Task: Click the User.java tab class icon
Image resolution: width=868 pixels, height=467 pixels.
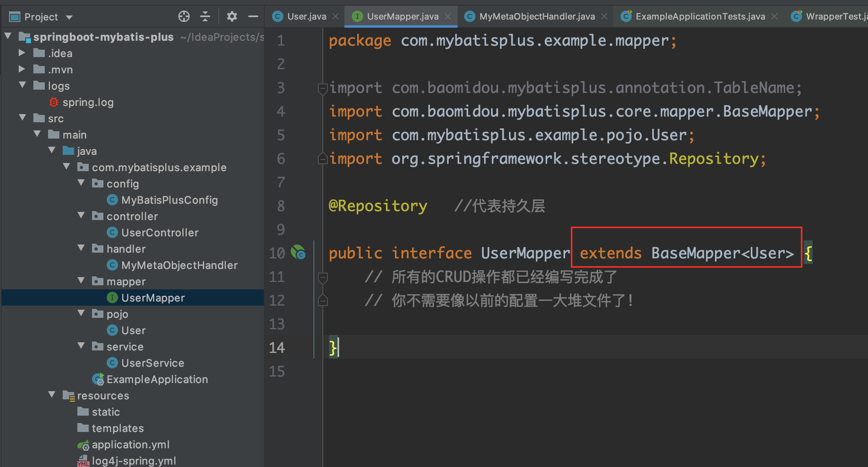Action: (278, 16)
